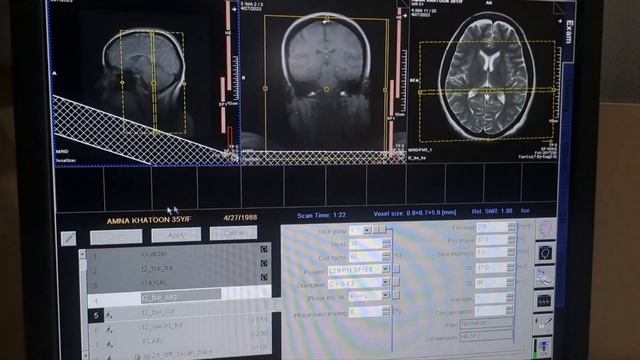Click the patient name AMNA KHATOON 35Y/F
Image resolution: width=640 pixels, height=360 pixels.
[x=149, y=221]
